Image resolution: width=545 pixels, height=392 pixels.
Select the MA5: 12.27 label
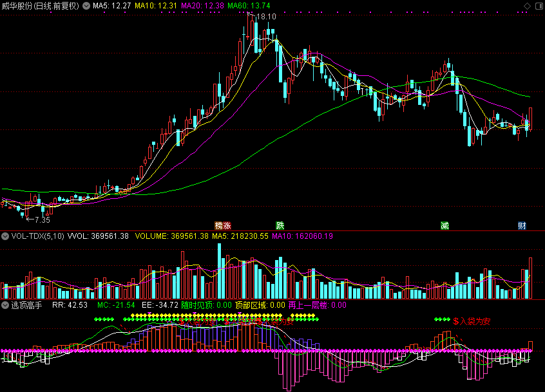click(111, 6)
